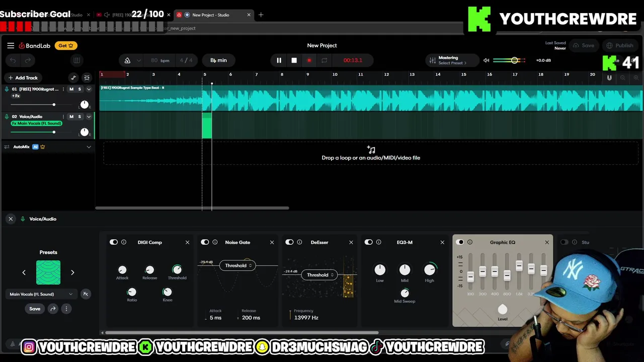Screen dimensions: 644x362
Task: Open options menu for Voice/Audio track
Action: click(x=63, y=117)
